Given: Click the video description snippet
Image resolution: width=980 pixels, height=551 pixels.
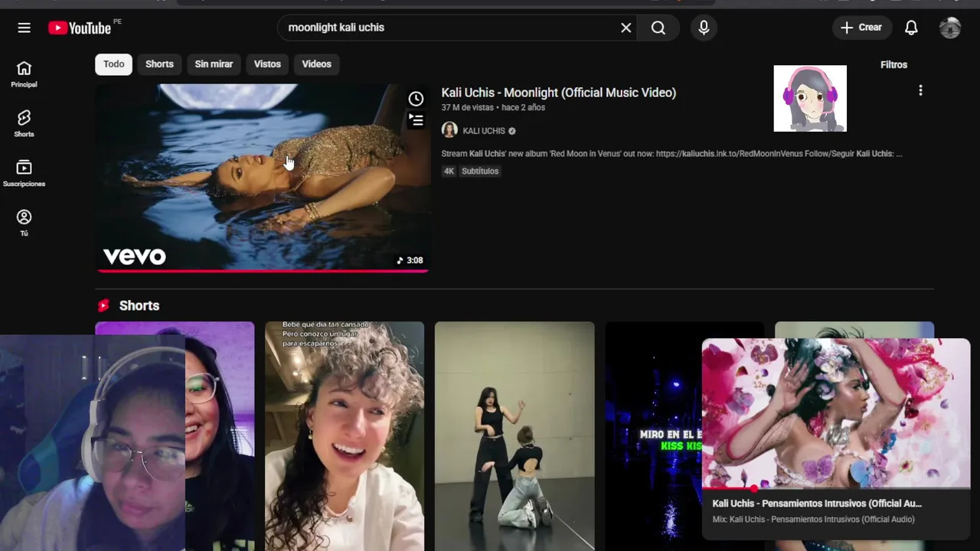Looking at the screenshot, I should coord(671,154).
